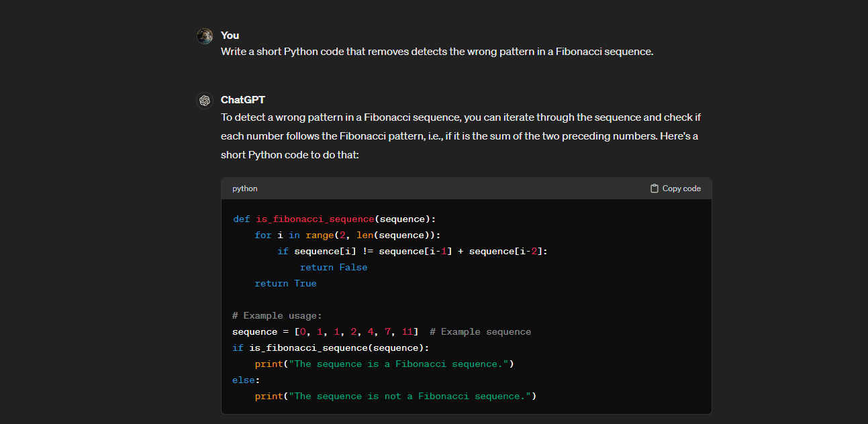The image size is (868, 424).
Task: Click the sequence list assignment values
Action: 356,331
